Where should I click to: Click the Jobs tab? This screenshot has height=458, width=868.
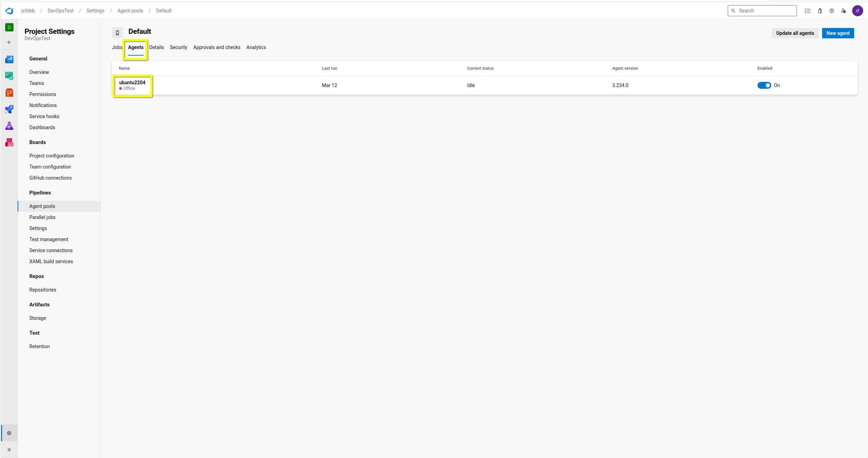[117, 47]
